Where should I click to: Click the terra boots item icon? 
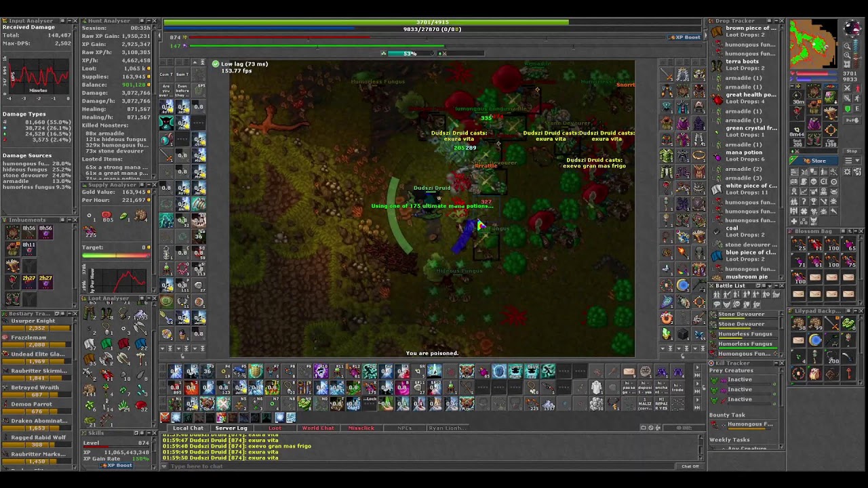(717, 66)
